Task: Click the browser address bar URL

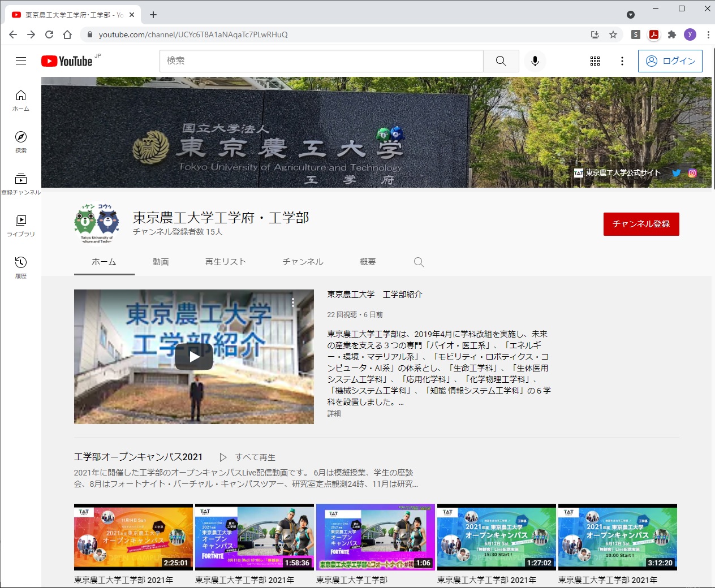Action: [x=193, y=34]
